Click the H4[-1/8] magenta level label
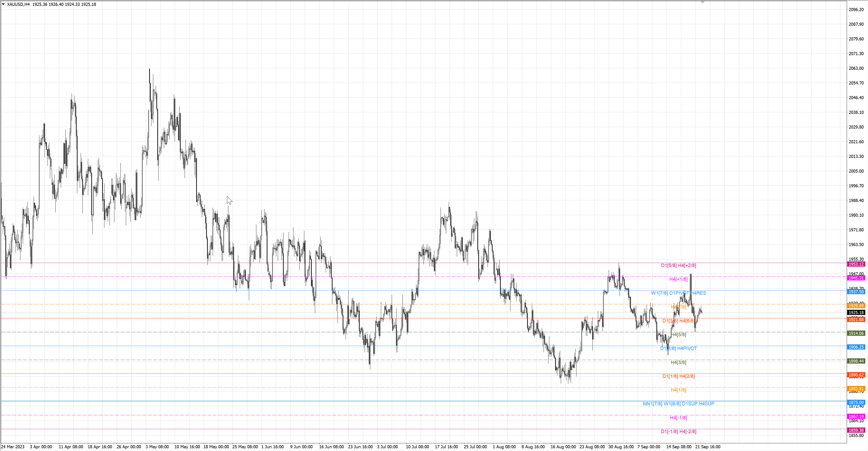Image resolution: width=868 pixels, height=451 pixels. click(678, 418)
